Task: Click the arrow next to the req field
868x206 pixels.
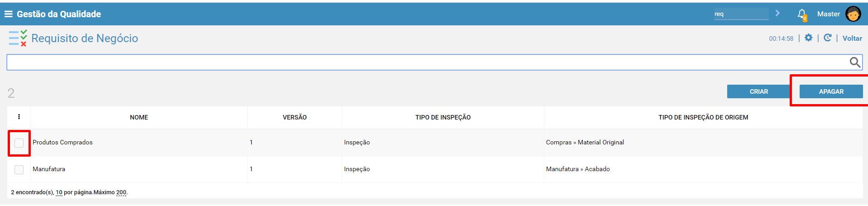Action: pyautogui.click(x=777, y=13)
